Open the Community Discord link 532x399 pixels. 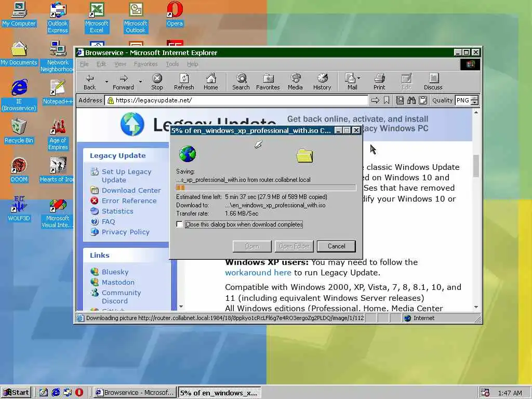(121, 297)
